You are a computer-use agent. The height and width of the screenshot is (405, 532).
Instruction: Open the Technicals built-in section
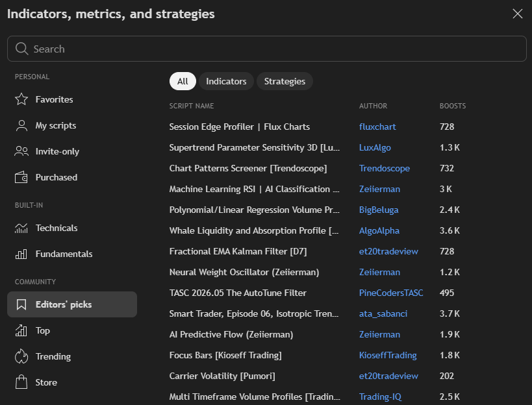pyautogui.click(x=72, y=228)
